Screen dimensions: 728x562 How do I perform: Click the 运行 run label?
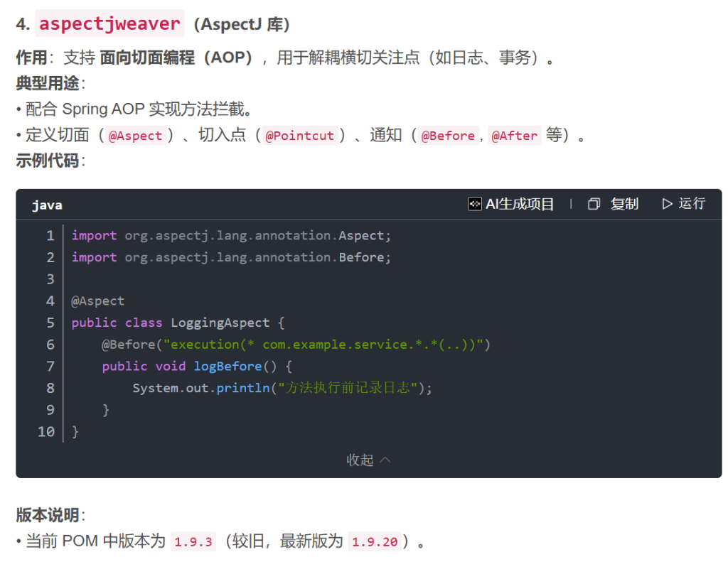[x=692, y=204]
